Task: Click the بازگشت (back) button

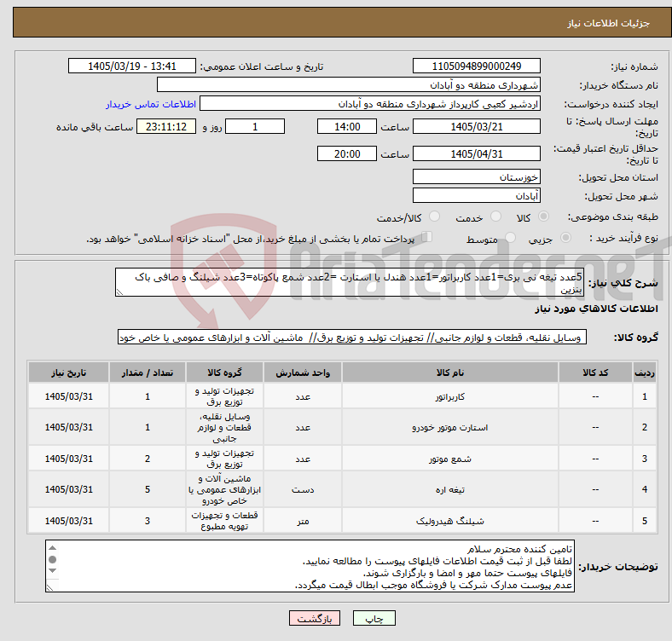Action: point(315,618)
